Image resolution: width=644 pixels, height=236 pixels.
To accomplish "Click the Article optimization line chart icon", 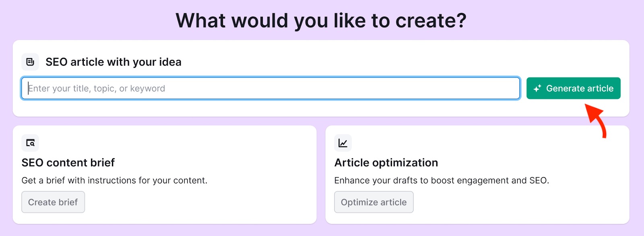I will (x=343, y=143).
